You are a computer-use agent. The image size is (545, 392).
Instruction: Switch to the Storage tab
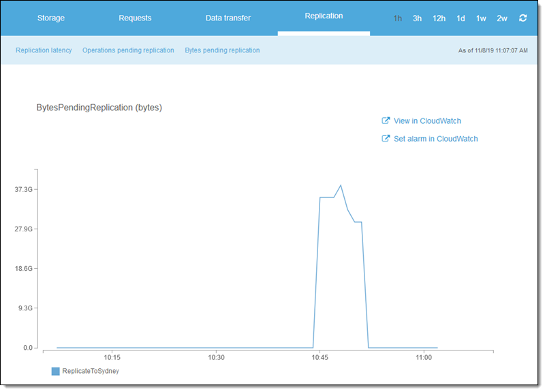point(50,18)
